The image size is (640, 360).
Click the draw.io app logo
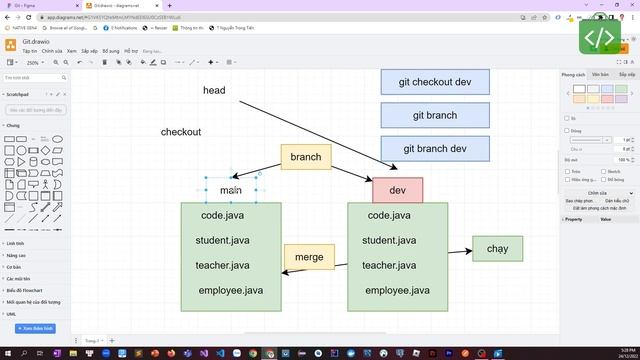coord(11,45)
